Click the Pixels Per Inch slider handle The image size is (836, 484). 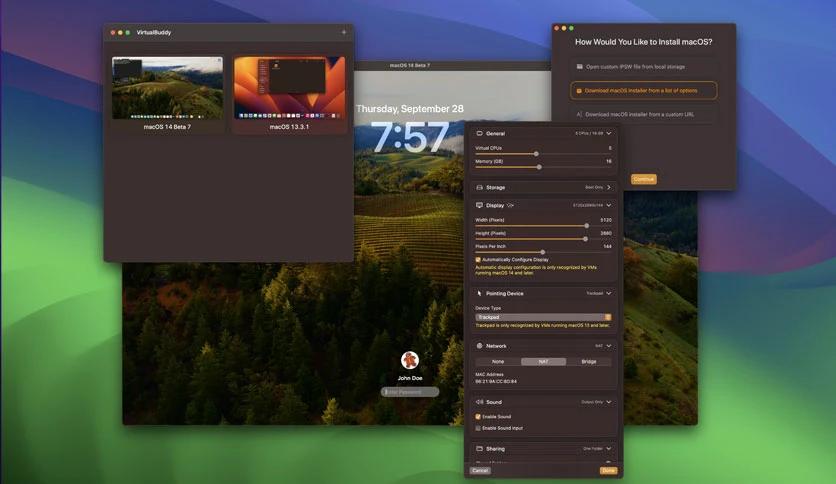pos(543,252)
